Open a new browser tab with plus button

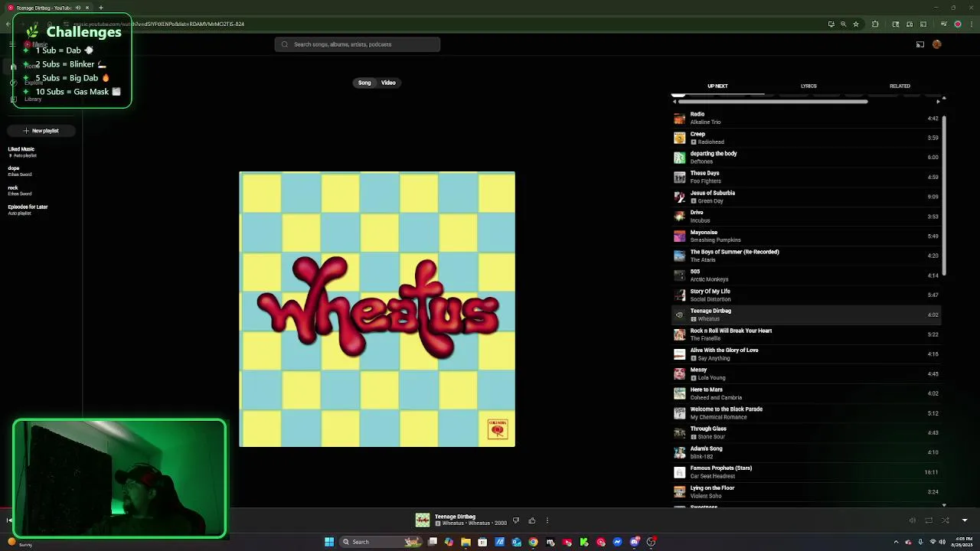point(100,8)
